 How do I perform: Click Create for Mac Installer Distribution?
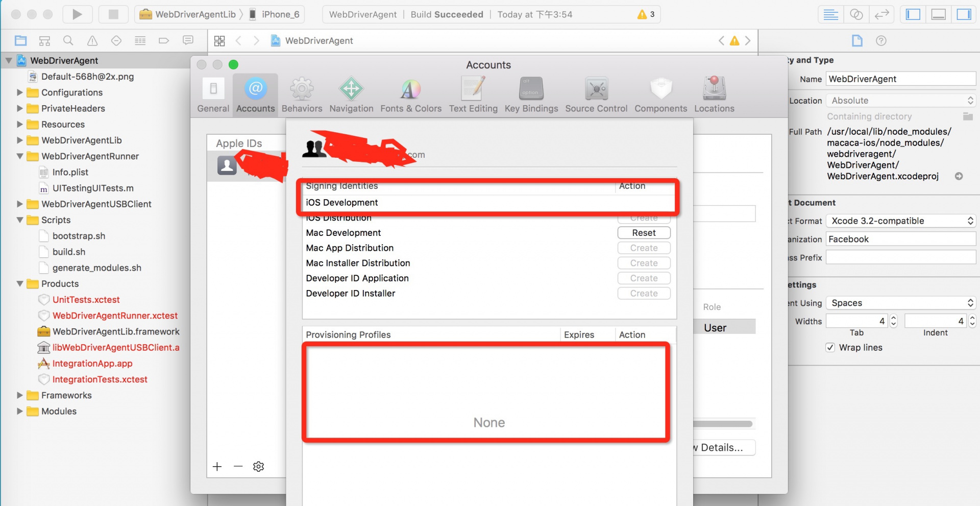pos(644,263)
